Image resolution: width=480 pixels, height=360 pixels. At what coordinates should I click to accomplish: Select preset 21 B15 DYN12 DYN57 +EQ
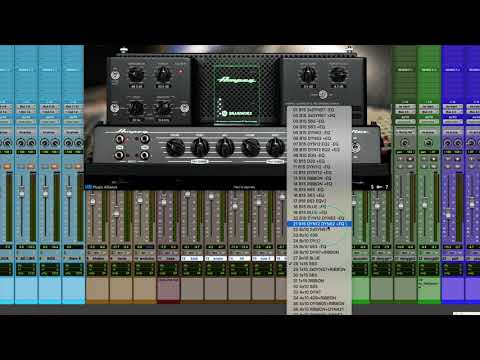(319, 224)
